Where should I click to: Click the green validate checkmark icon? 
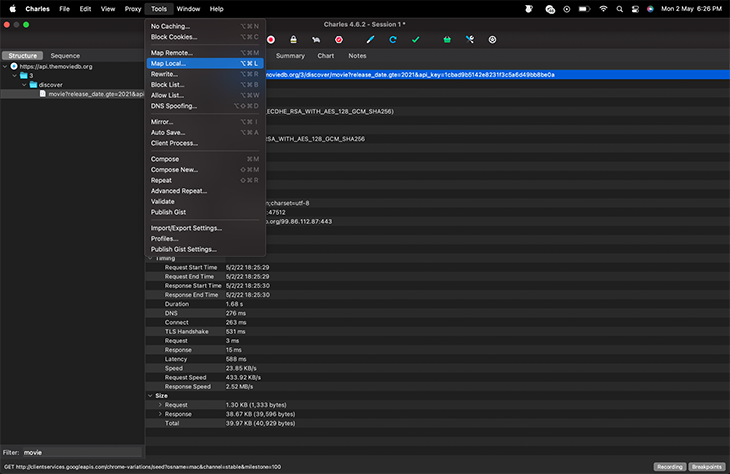[416, 39]
